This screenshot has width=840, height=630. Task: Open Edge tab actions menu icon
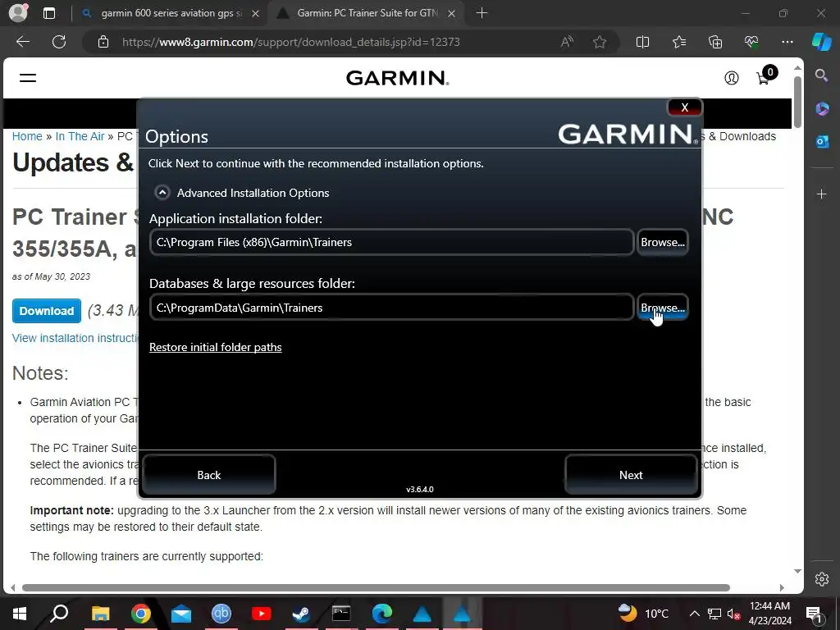click(48, 13)
